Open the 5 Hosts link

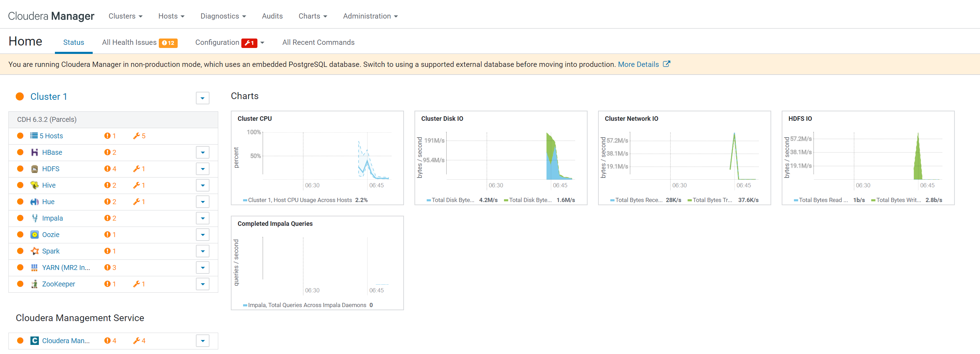point(51,136)
